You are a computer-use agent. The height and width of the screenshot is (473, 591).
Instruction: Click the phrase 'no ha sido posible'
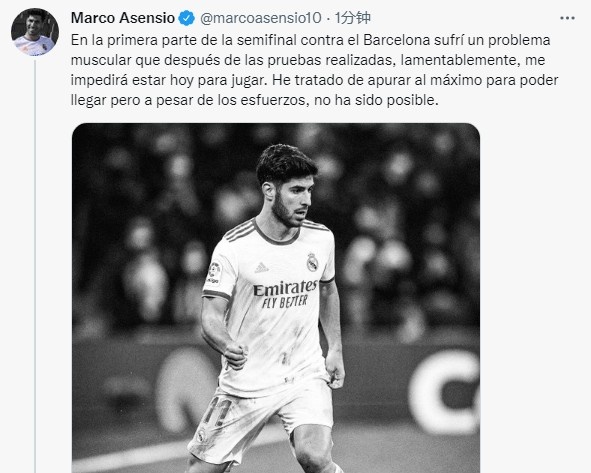click(376, 100)
